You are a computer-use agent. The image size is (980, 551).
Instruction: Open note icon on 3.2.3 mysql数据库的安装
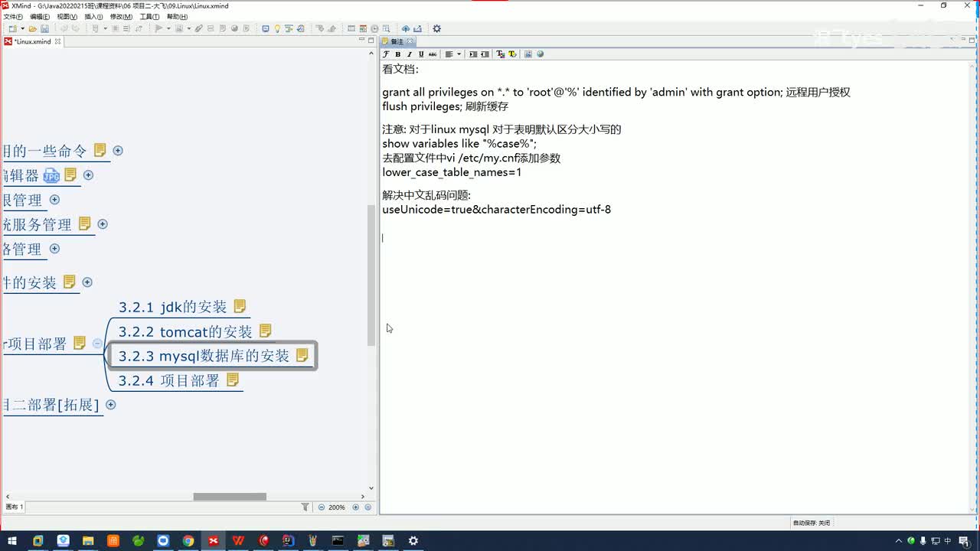pos(302,355)
